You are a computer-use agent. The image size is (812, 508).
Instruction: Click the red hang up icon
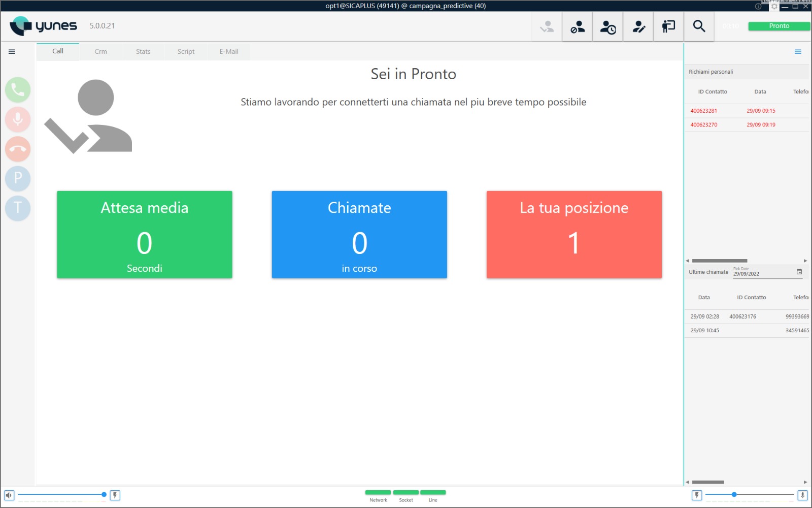click(x=18, y=149)
